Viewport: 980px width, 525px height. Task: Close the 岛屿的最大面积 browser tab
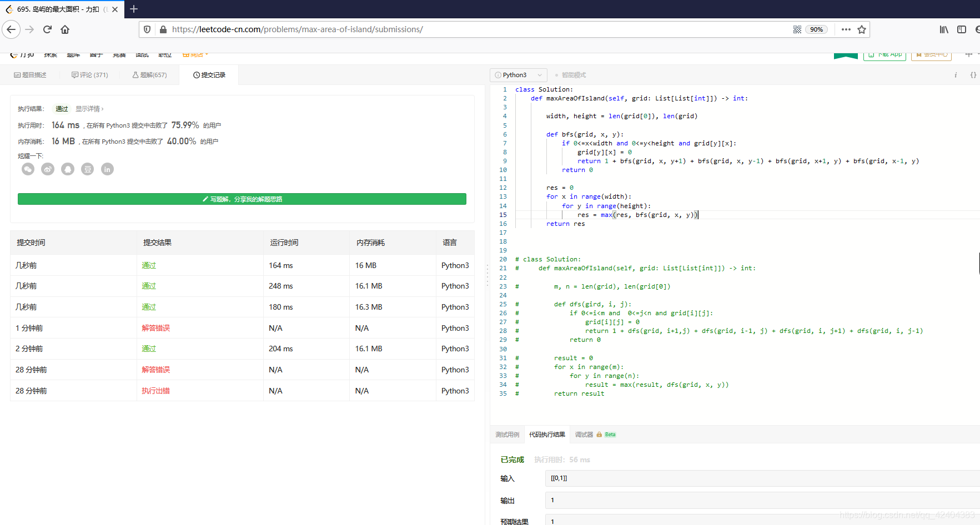(115, 9)
